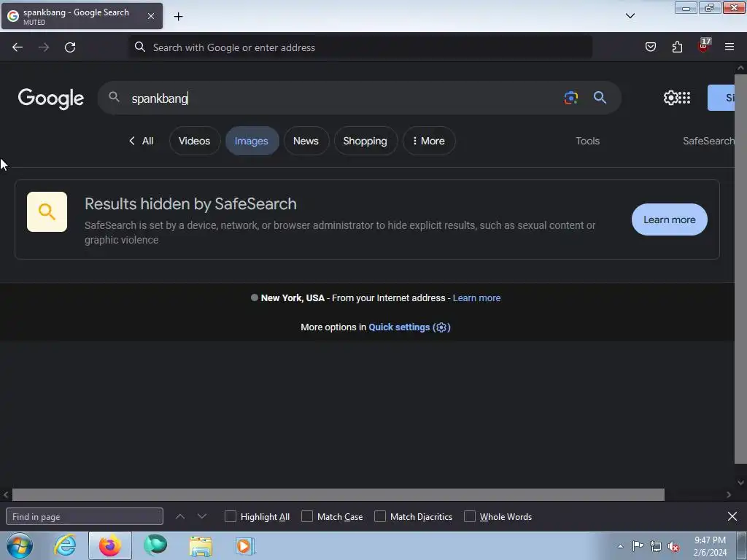Click the blue search magnifier button

600,98
